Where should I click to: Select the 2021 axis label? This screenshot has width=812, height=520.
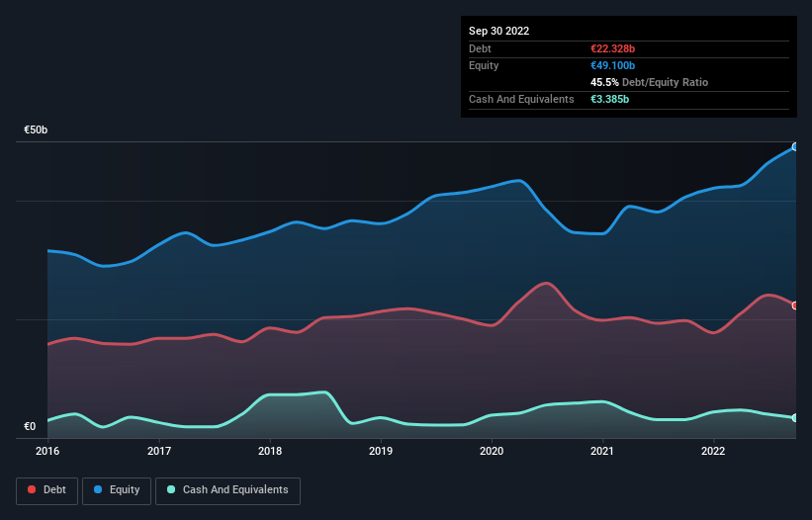coord(602,451)
